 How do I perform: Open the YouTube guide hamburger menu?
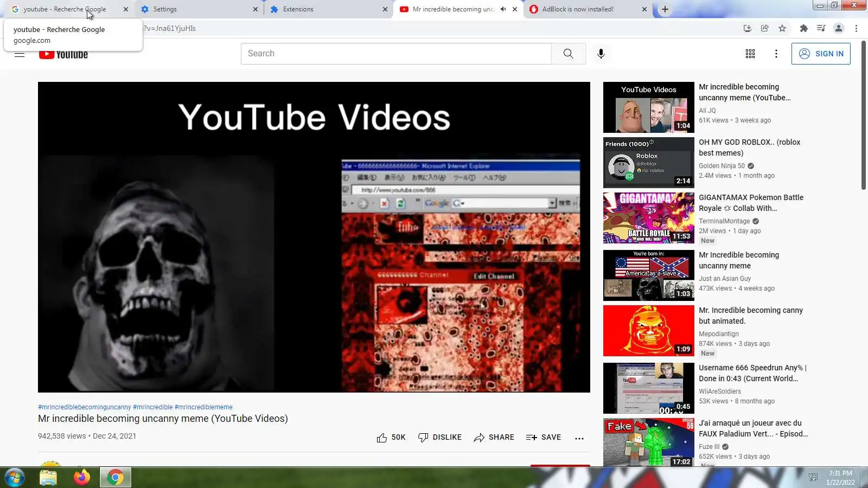click(x=20, y=54)
